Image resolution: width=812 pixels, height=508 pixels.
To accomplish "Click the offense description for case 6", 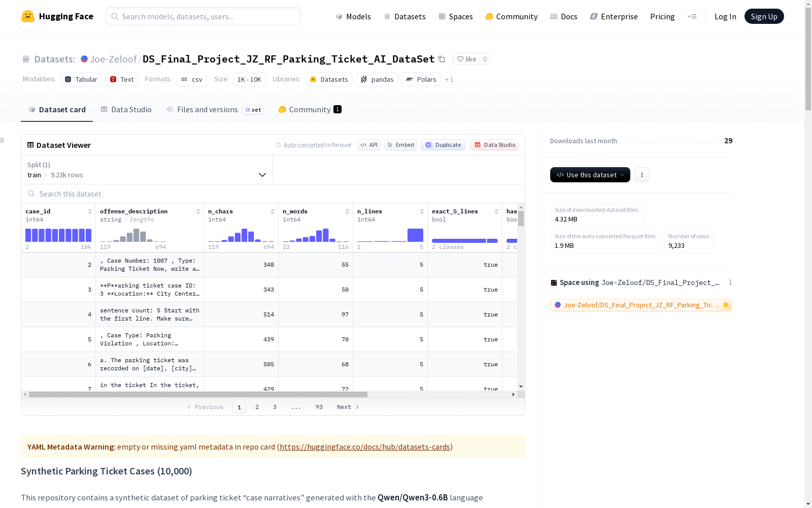I will [150, 364].
